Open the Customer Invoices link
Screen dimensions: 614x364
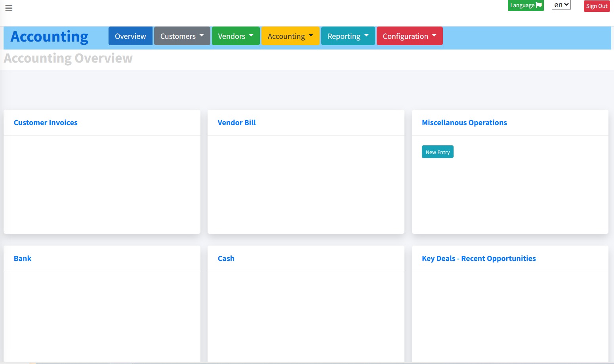coord(46,123)
